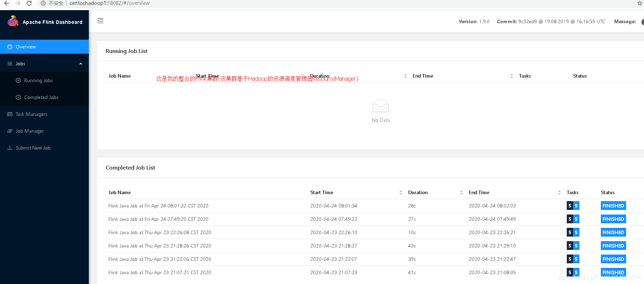Screen dimensions: 644x284
Task: Sort completed jobs by End Time
Action: [559, 192]
